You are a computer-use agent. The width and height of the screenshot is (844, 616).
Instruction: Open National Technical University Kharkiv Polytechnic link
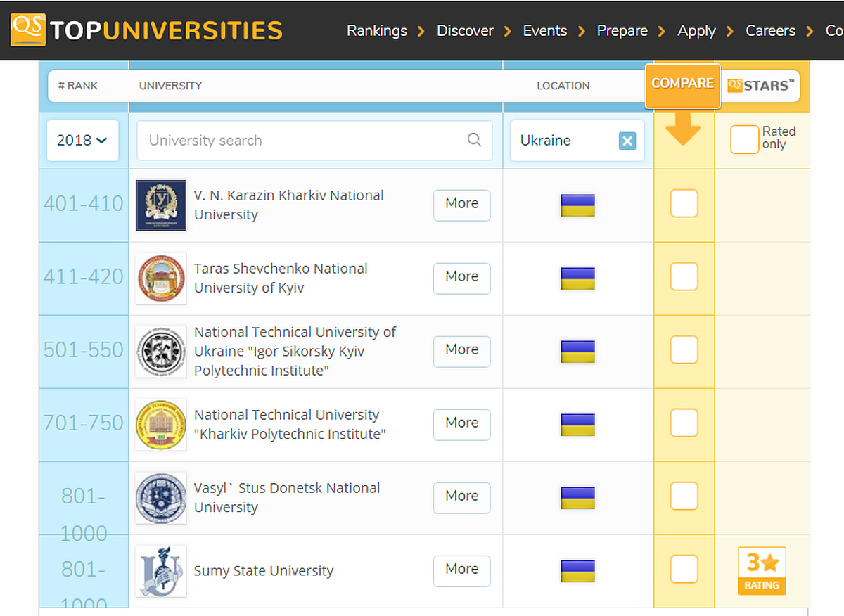(x=290, y=424)
